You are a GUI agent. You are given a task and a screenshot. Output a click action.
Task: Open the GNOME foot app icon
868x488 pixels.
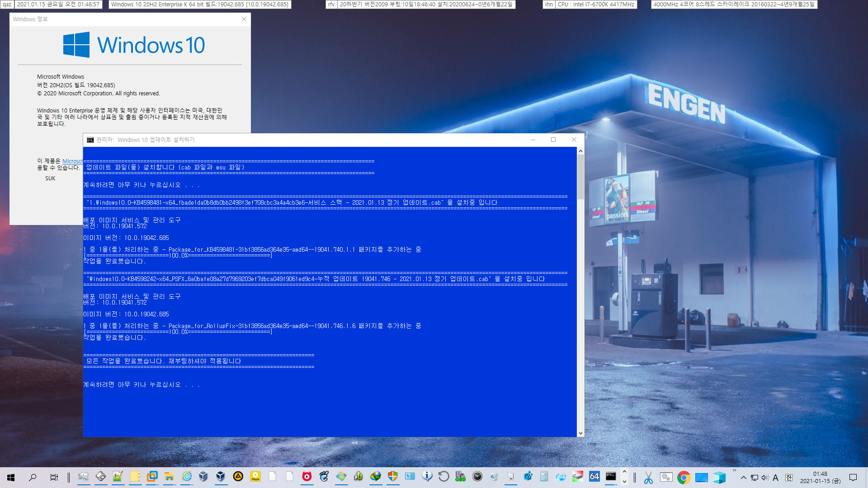point(324,477)
